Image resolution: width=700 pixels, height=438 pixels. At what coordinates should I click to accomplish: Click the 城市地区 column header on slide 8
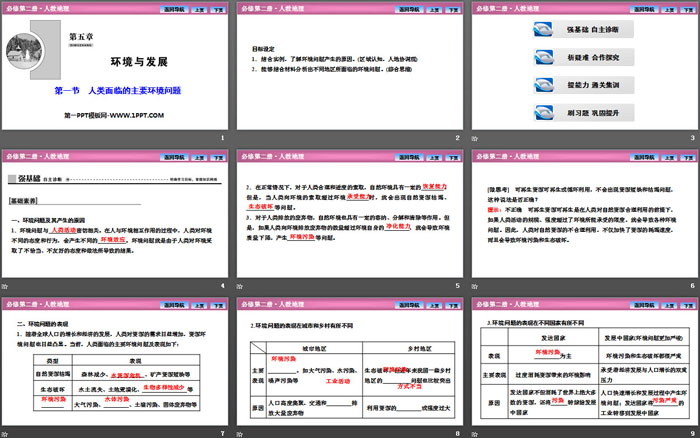point(314,349)
